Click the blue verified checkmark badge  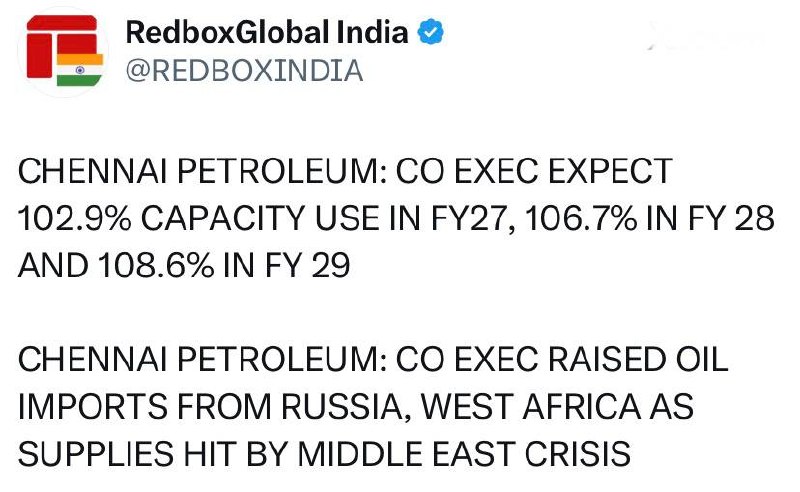pos(431,32)
